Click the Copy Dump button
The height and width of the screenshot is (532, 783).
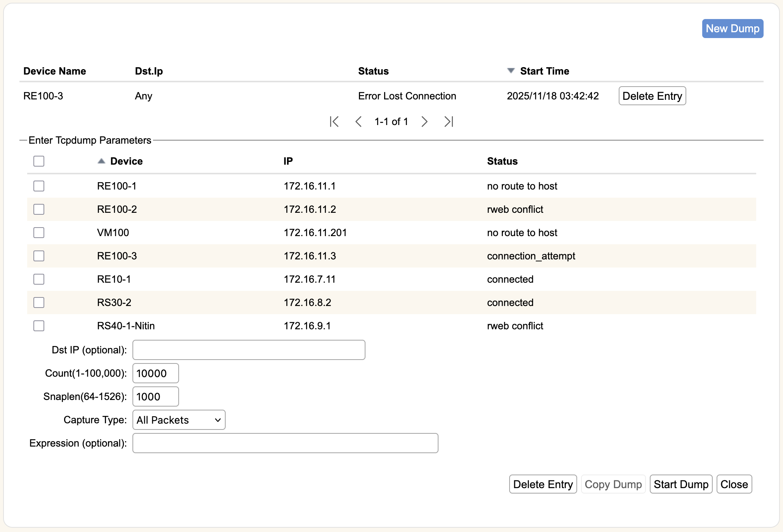tap(613, 484)
